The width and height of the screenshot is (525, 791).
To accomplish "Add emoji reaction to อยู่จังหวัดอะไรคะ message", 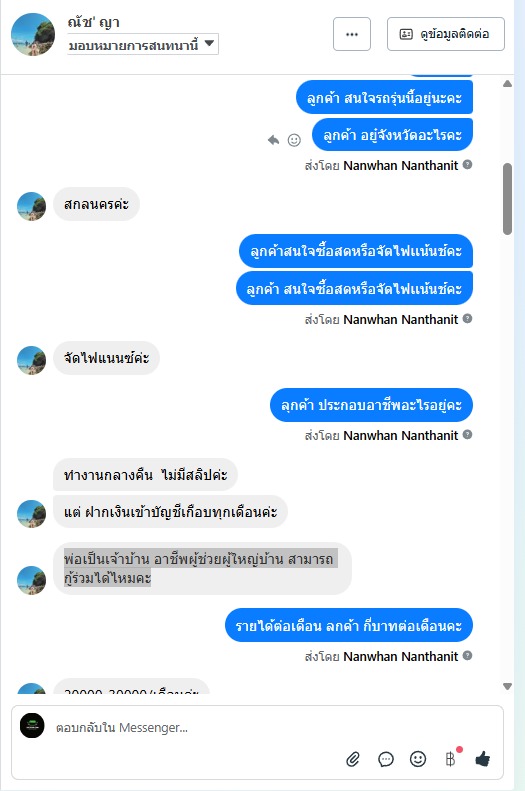I will coord(294,140).
